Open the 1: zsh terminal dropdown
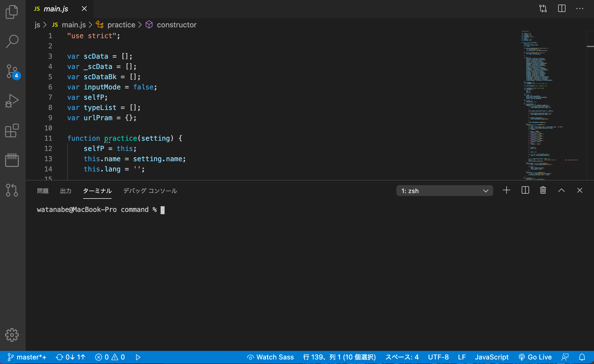The width and height of the screenshot is (594, 364). pos(445,191)
